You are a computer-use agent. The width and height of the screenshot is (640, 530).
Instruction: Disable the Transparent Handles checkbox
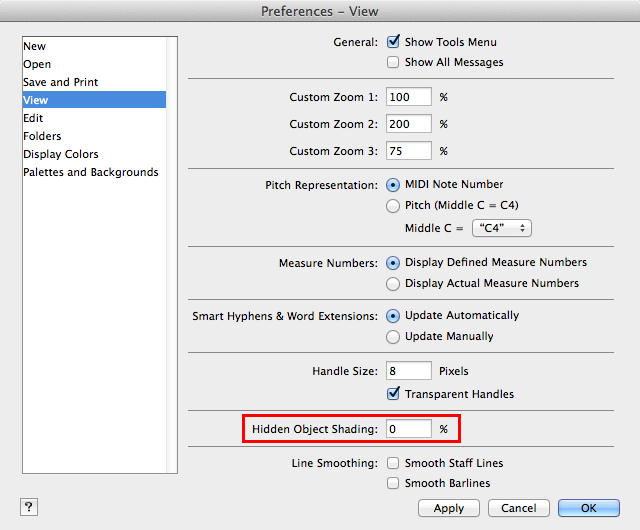pos(393,394)
